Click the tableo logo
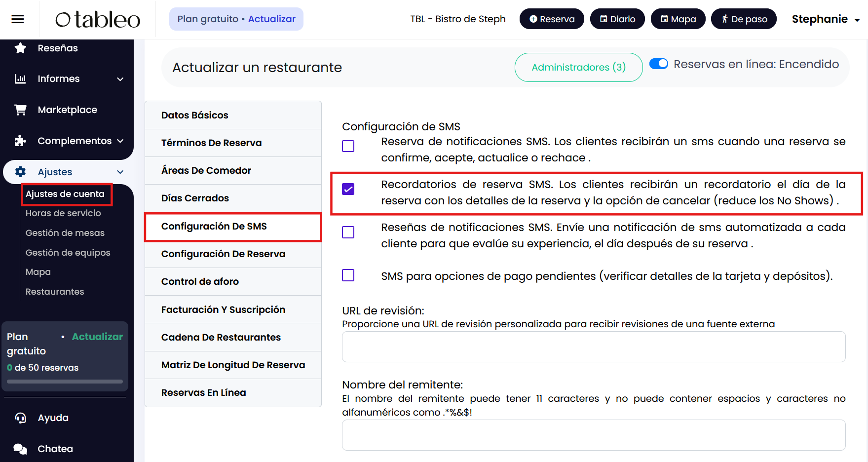The height and width of the screenshot is (462, 868). tap(98, 19)
